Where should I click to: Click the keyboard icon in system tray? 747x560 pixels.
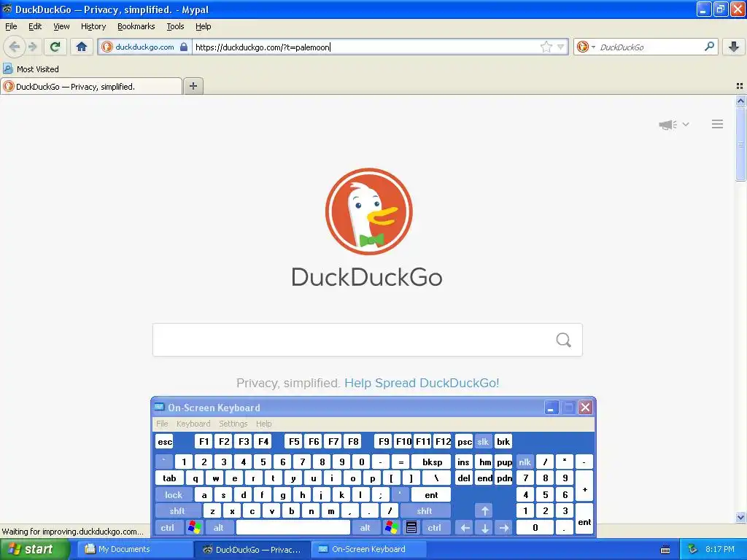[665, 550]
